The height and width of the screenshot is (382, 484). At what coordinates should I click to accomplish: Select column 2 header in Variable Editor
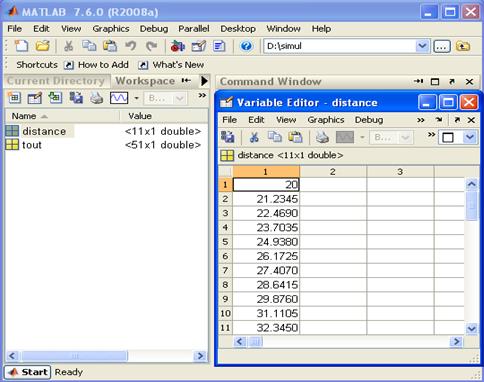tap(333, 172)
